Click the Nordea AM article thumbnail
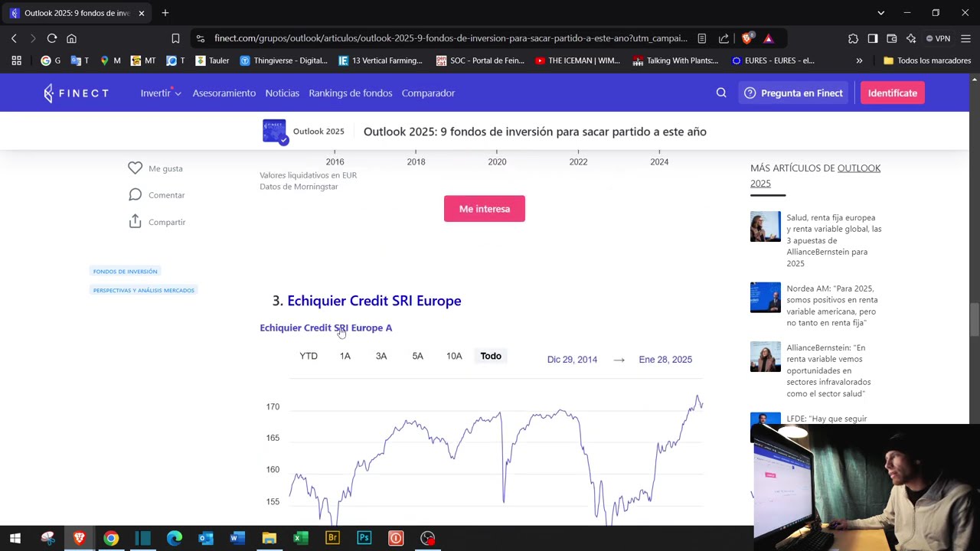 point(765,298)
